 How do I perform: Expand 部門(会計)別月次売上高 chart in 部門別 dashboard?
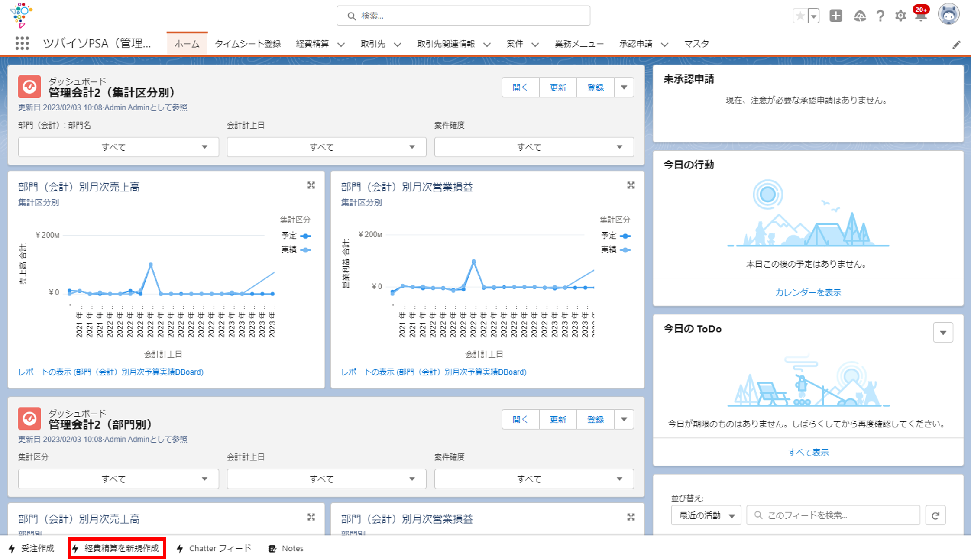[311, 517]
